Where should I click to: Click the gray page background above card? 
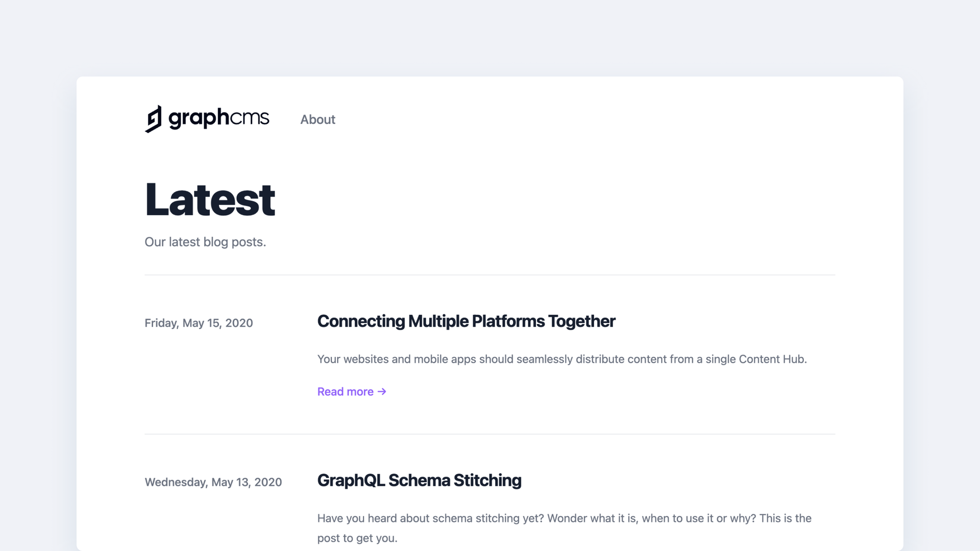click(490, 36)
